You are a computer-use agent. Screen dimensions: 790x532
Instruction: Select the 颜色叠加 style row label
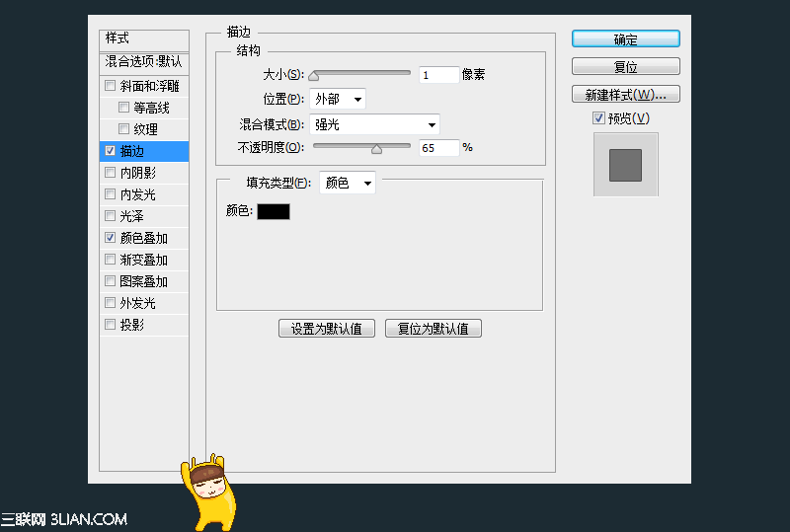(x=143, y=238)
